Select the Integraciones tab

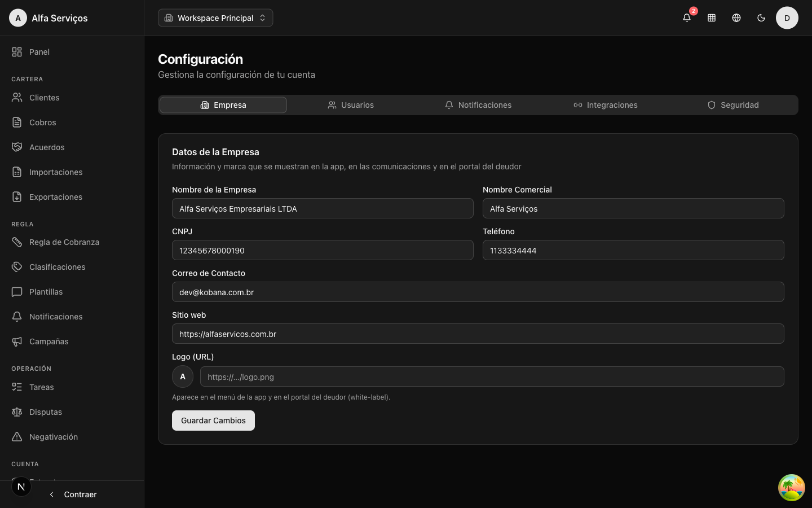606,105
